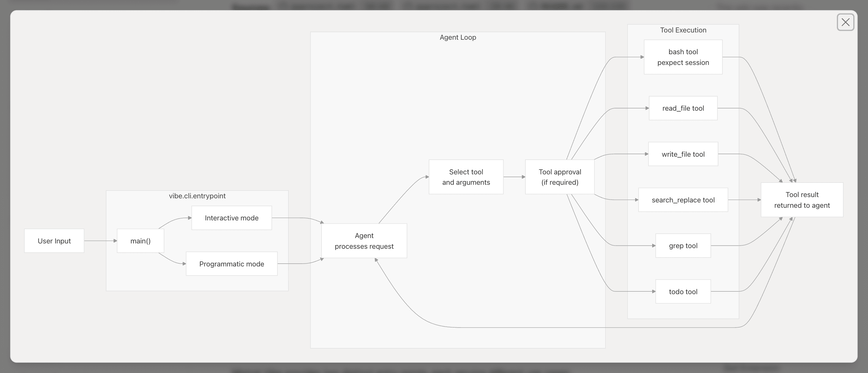Click arrow between User Input and main()
868x373 pixels.
[x=100, y=241]
